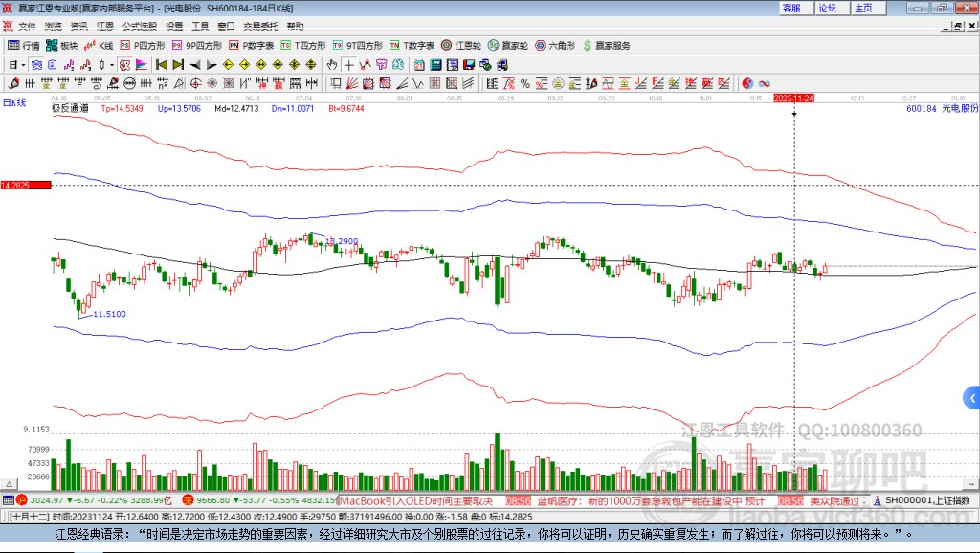Toggle the 极反通道 indicator button
980x553 pixels.
[x=70, y=109]
